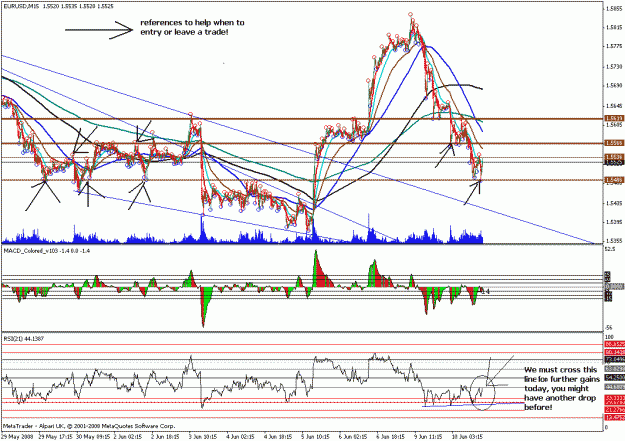This screenshot has height=441, width=625.
Task: Click the 2 Jun 18:15 time label
Action: click(167, 437)
